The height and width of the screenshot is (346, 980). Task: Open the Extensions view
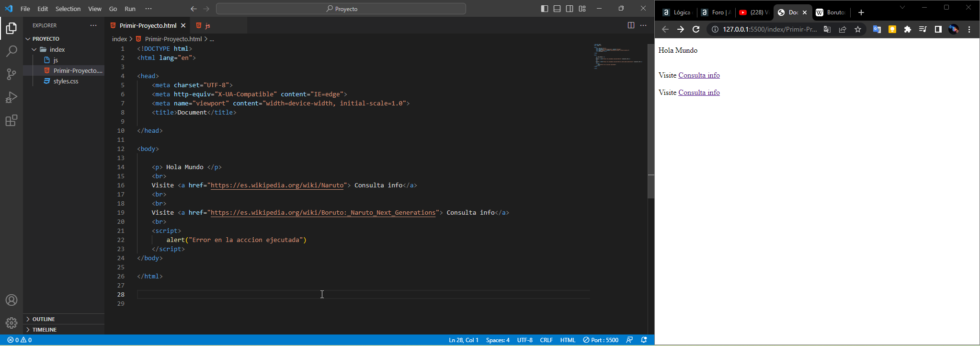(x=11, y=120)
